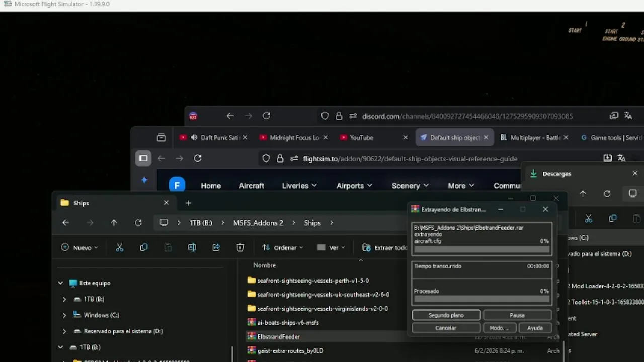Viewport: 644px width, 362px height.
Task: Click translate icon in flightsim.to address bar
Action: click(621, 158)
